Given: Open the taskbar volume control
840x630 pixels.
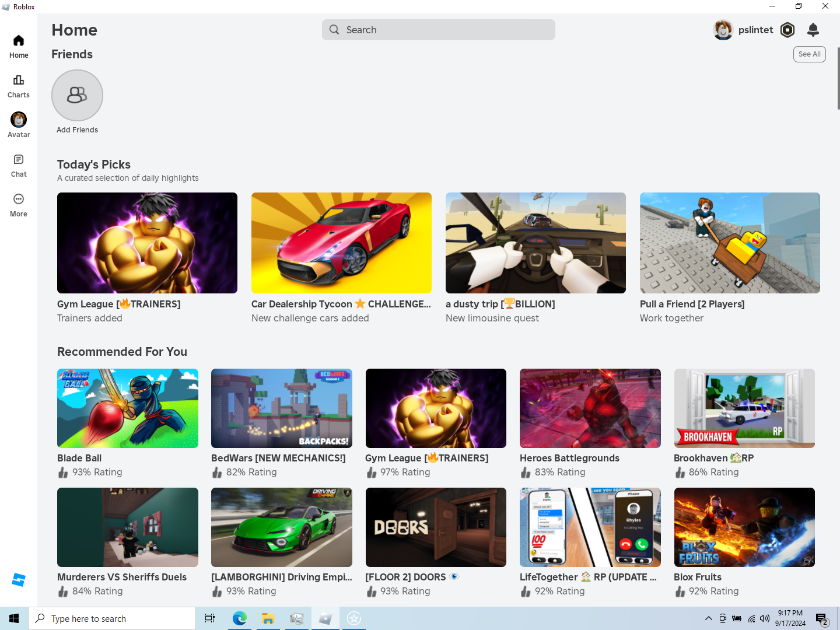Looking at the screenshot, I should 765,618.
